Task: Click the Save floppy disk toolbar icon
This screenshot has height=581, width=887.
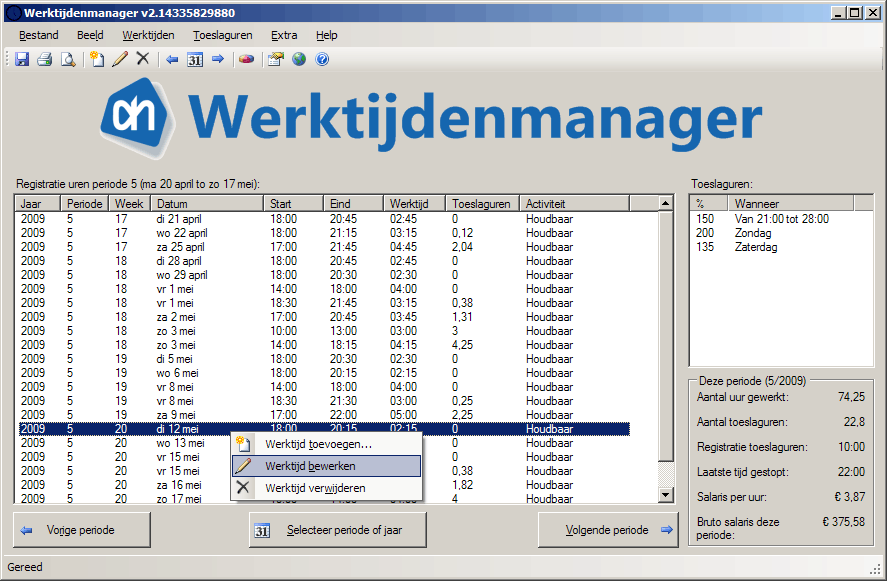Action: (21, 59)
